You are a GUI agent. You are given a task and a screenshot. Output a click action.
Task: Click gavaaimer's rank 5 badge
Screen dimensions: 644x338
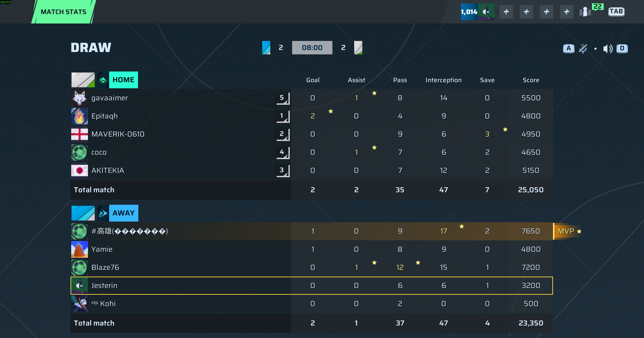283,98
